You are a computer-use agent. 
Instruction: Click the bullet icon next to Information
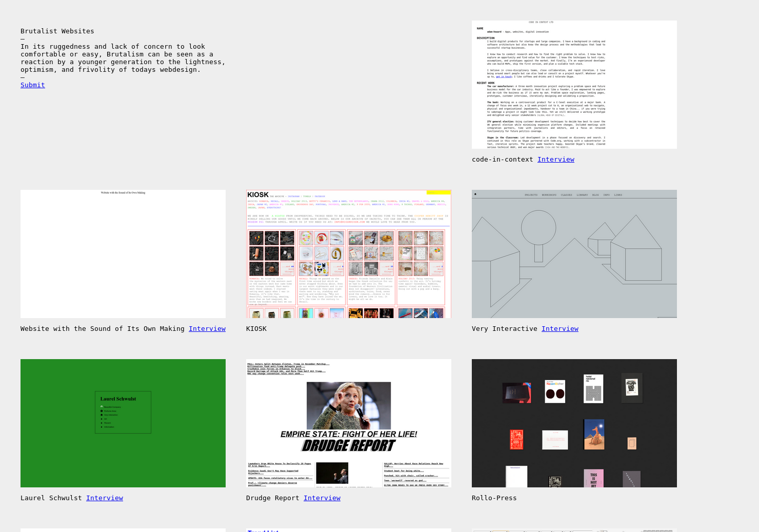click(x=102, y=427)
